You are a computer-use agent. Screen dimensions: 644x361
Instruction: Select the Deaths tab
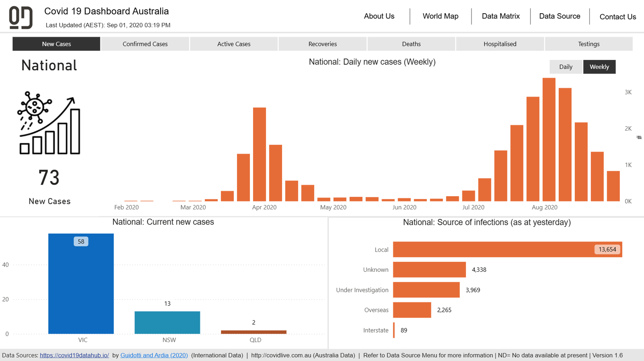coord(411,44)
